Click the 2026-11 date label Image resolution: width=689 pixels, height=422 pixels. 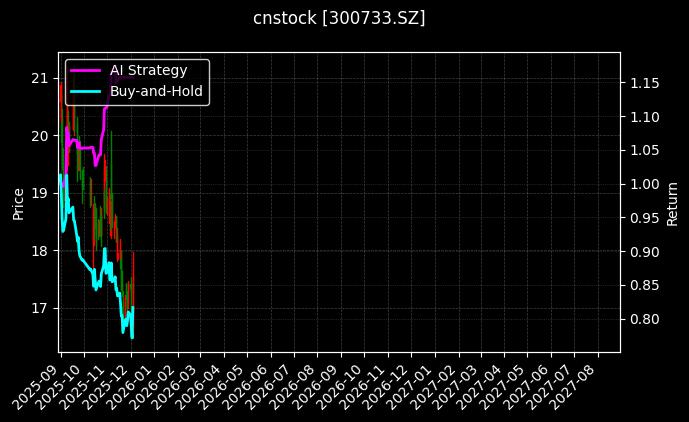click(x=363, y=388)
